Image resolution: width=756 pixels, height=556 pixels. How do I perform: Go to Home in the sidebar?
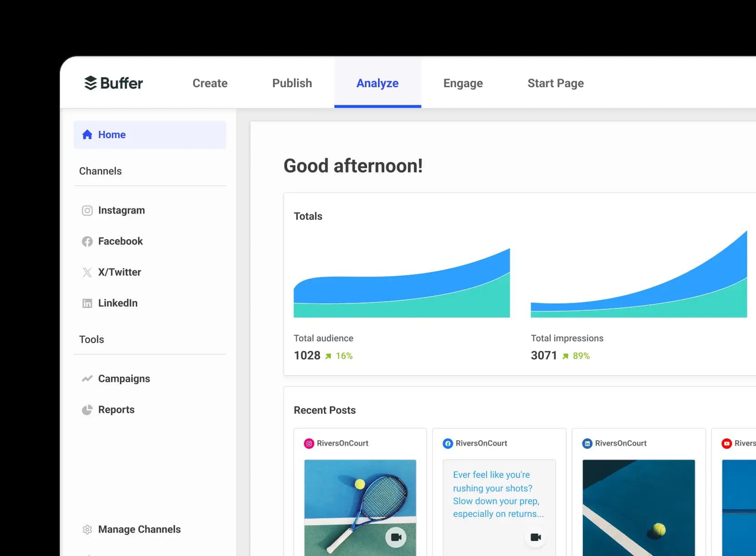[x=111, y=134]
